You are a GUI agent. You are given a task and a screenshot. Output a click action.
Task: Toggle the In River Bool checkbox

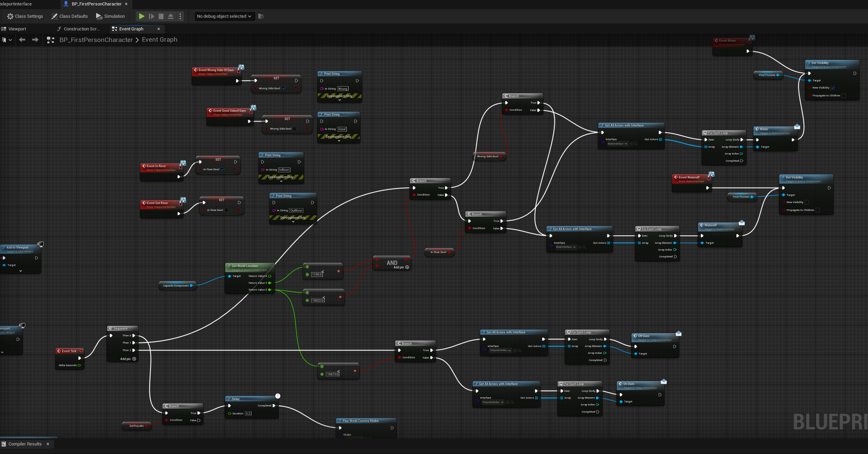[223, 169]
